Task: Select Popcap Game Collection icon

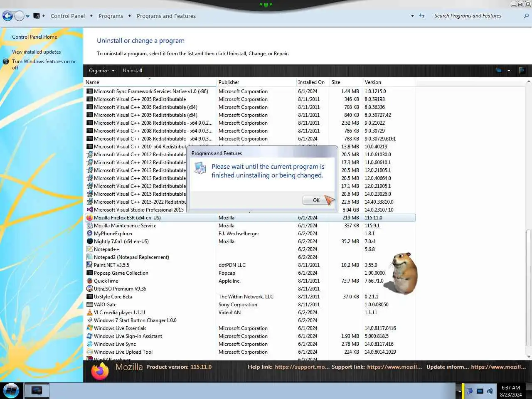Action: [89, 273]
